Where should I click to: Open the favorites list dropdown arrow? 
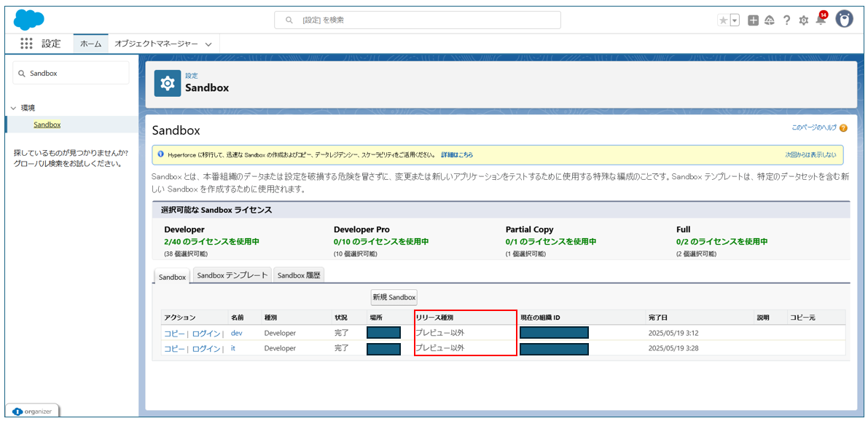[x=735, y=20]
